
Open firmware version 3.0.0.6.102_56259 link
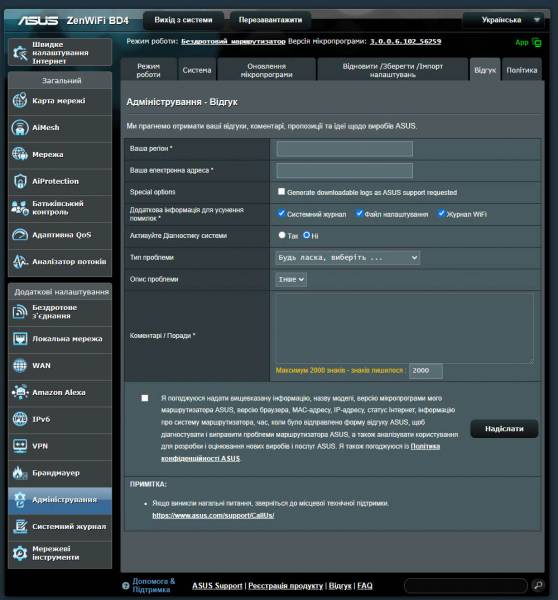click(405, 41)
